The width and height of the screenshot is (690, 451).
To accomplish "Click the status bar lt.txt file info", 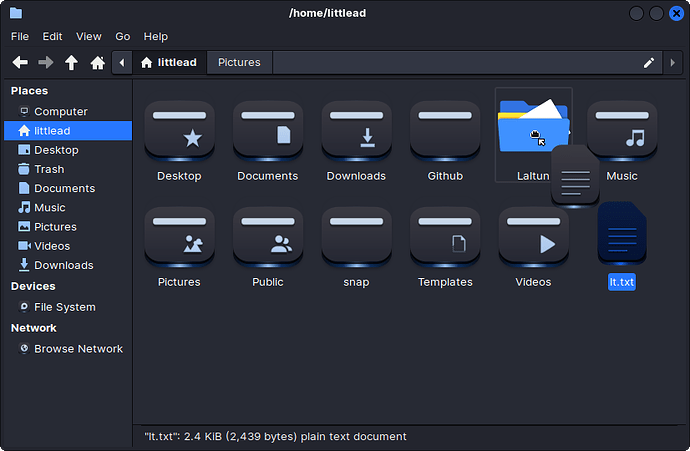I will coord(275,436).
